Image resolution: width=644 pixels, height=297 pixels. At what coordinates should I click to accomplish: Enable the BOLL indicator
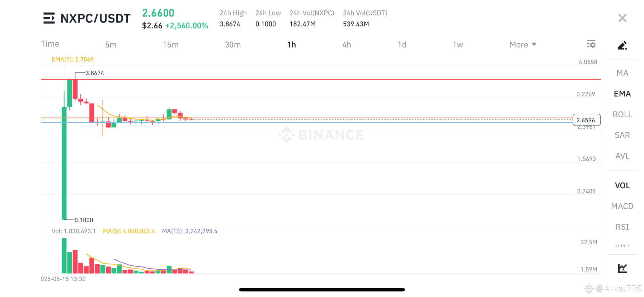(x=622, y=114)
